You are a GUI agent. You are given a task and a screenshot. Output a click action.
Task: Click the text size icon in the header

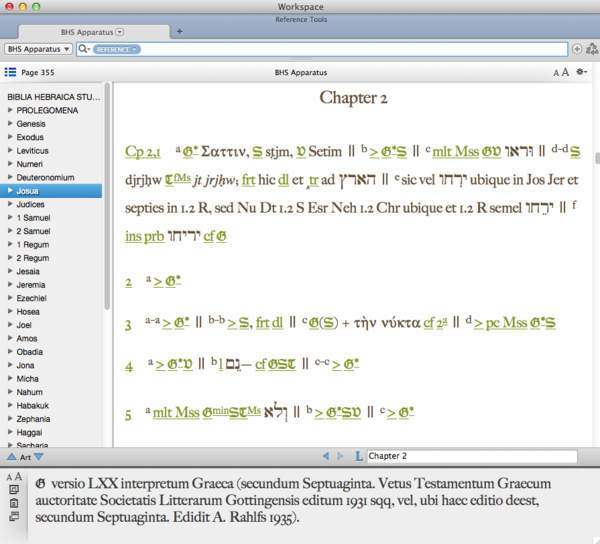point(560,72)
